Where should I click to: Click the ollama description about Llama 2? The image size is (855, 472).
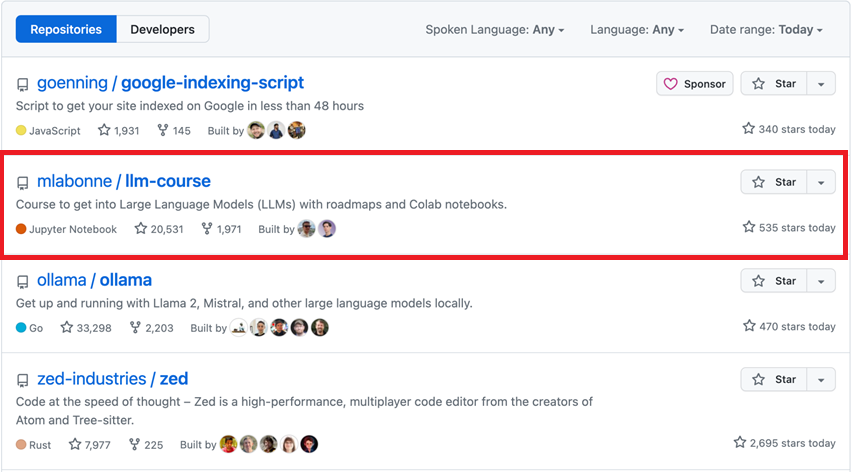(x=244, y=303)
